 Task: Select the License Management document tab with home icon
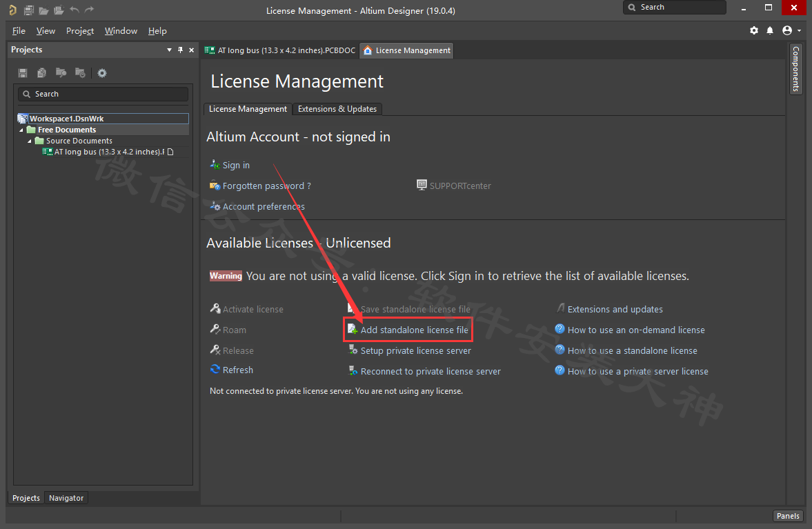point(406,50)
